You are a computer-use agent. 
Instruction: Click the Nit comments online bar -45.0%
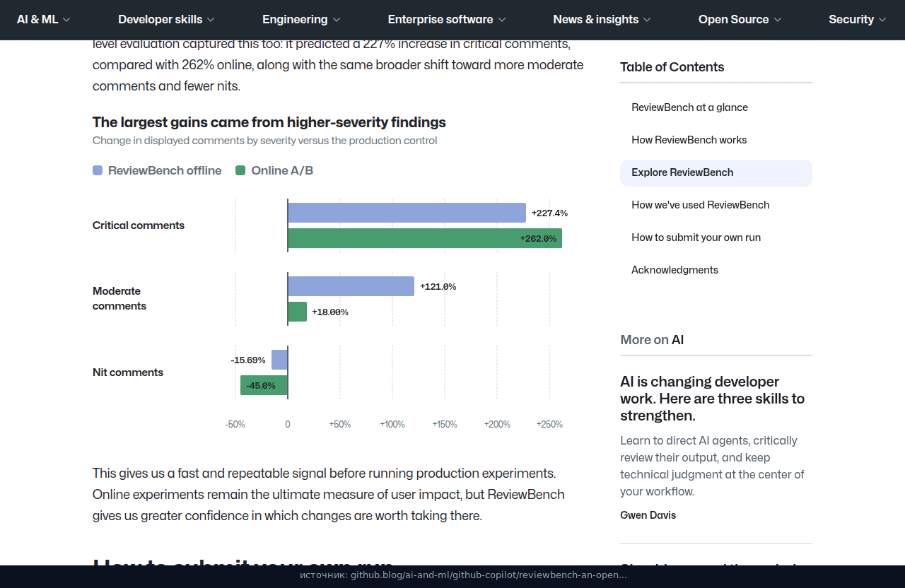264,385
